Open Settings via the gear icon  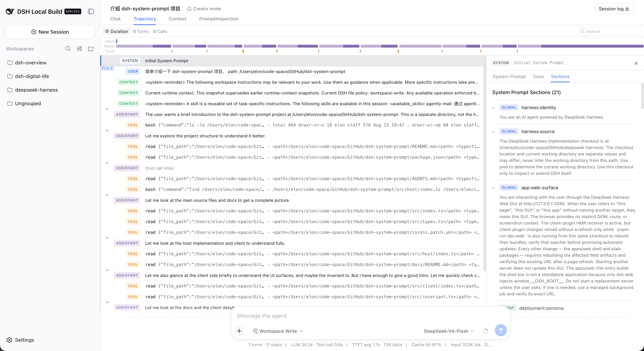coord(9,340)
